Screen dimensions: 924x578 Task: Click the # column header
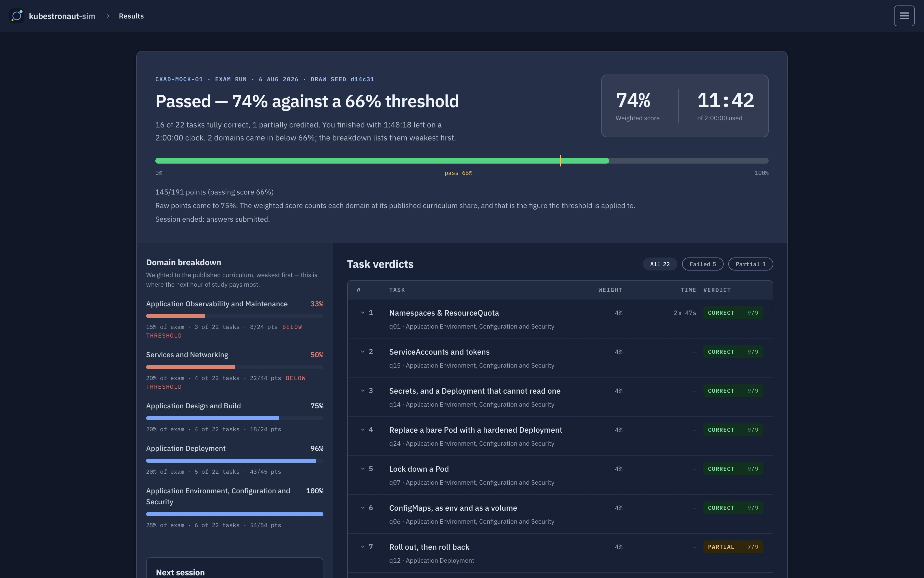coord(359,290)
